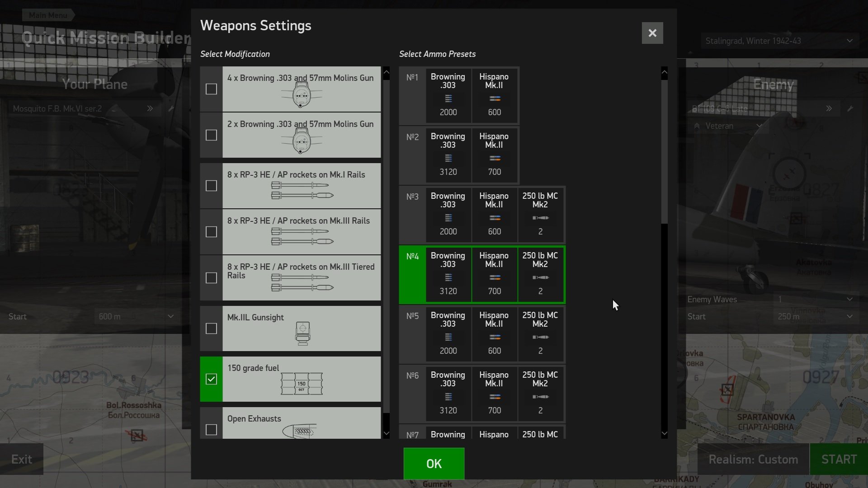Click Hispano Mk.II belt icon in preset №2
The width and height of the screenshot is (868, 488).
(x=495, y=158)
